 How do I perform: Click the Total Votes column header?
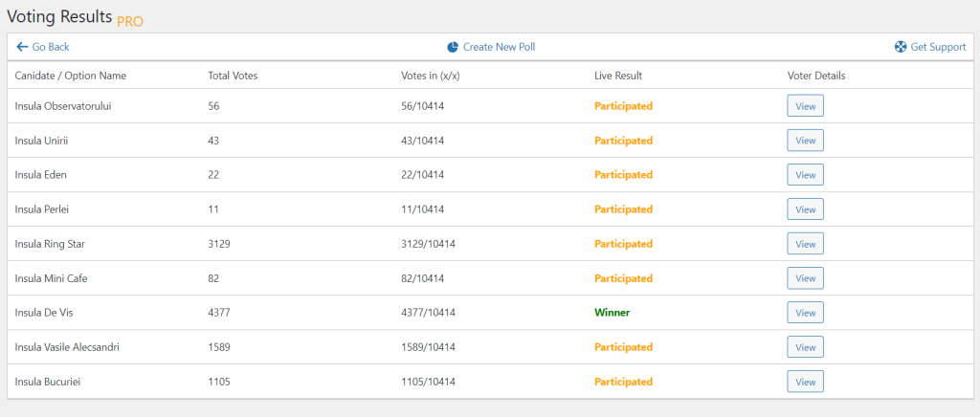(233, 76)
